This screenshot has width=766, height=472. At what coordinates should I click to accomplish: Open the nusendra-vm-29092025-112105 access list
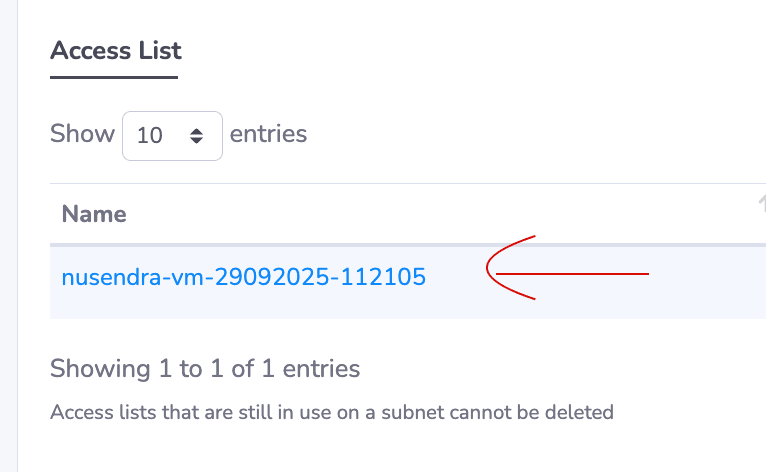(243, 277)
